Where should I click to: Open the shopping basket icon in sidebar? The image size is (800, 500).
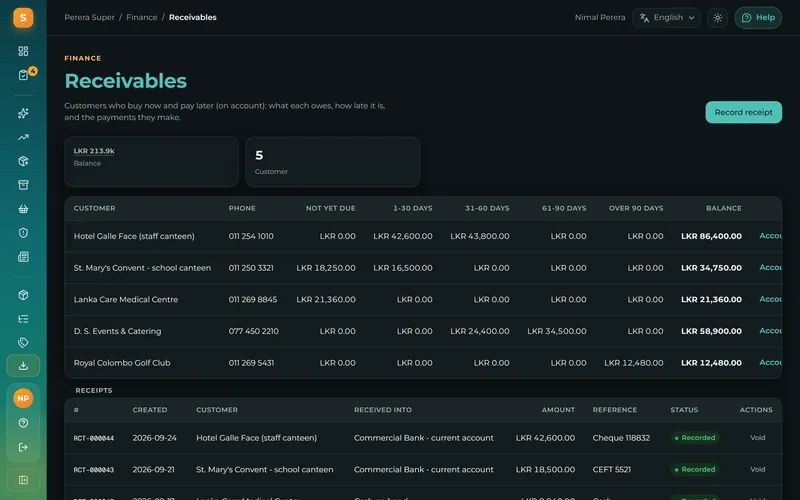23,209
